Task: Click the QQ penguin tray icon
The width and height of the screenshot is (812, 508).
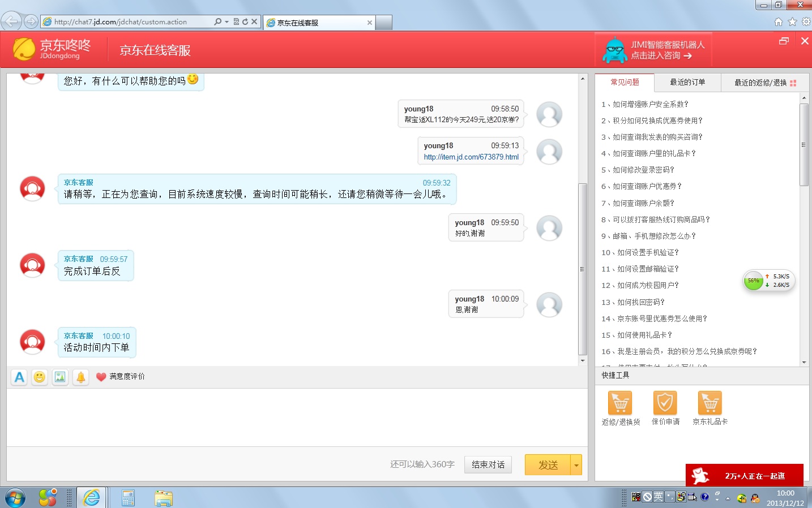Action: (755, 498)
